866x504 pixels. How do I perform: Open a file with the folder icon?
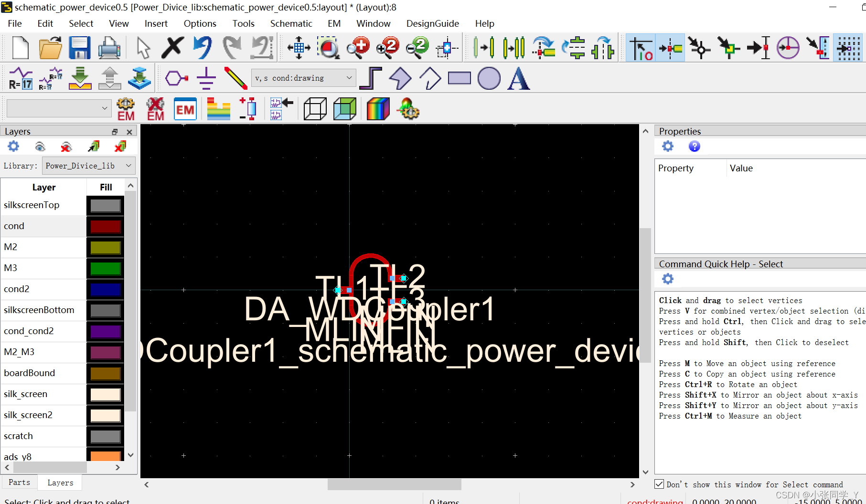(x=50, y=48)
